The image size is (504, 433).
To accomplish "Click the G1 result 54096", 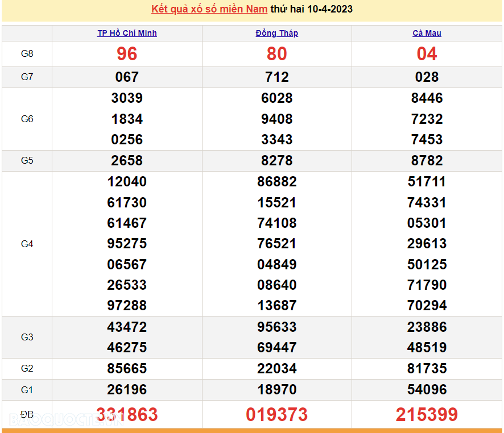I will 427,390.
